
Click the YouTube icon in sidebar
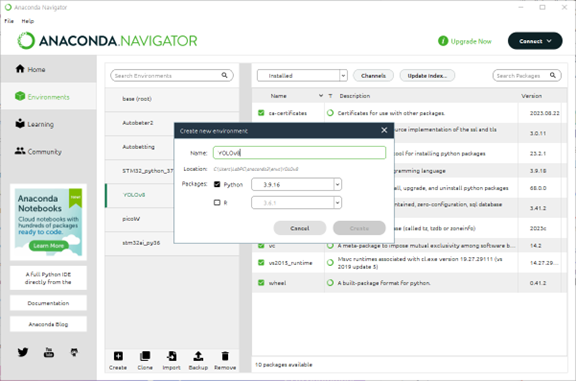(48, 352)
